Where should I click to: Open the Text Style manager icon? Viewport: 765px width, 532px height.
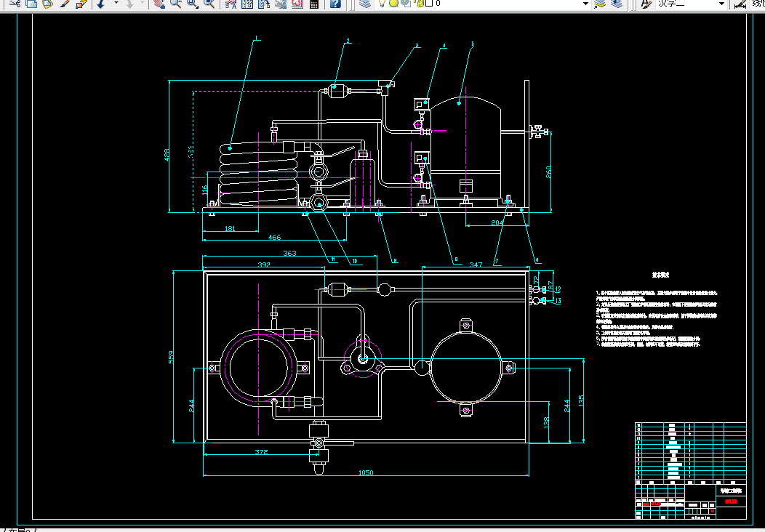[x=646, y=4]
